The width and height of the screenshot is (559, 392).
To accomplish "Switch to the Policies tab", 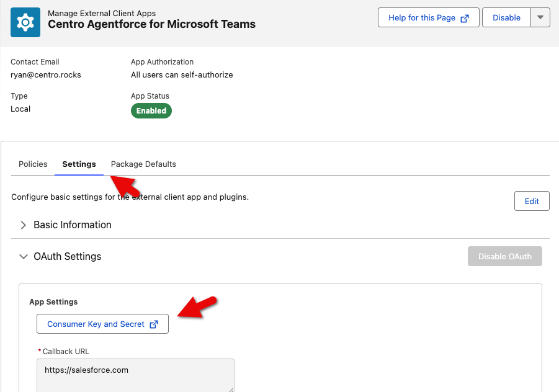I will [33, 164].
